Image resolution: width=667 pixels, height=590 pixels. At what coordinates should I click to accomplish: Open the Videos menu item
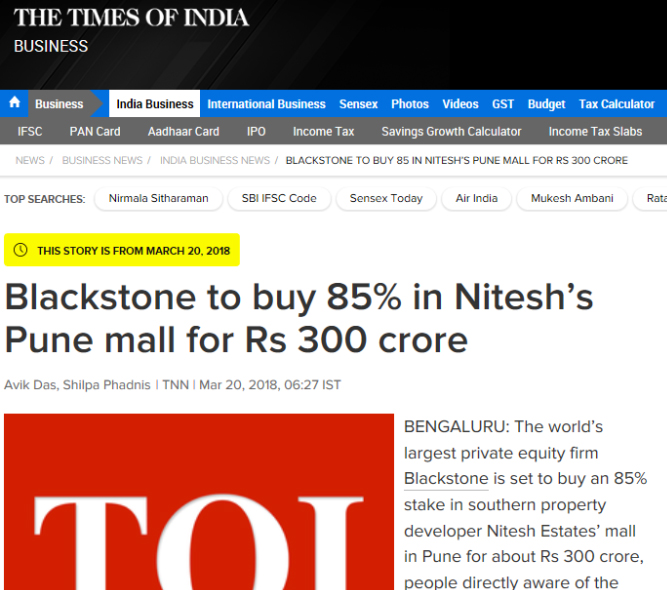click(x=460, y=104)
